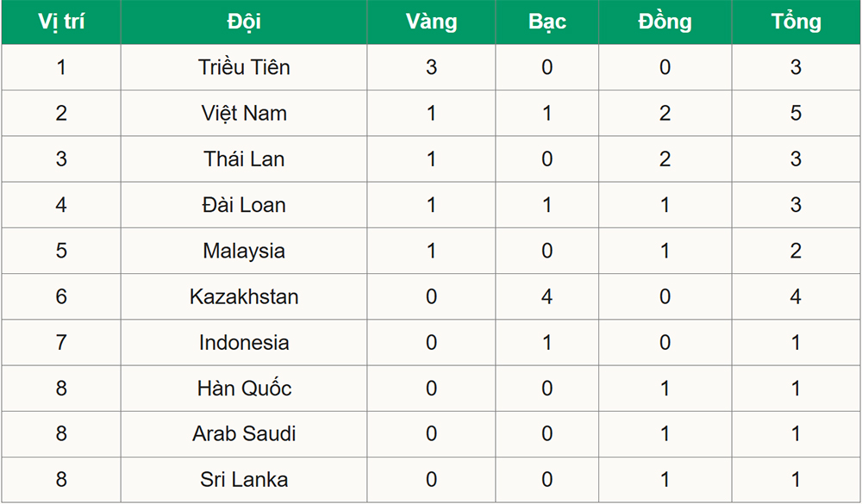Select the 'Arab Saudi' team cell

click(244, 433)
